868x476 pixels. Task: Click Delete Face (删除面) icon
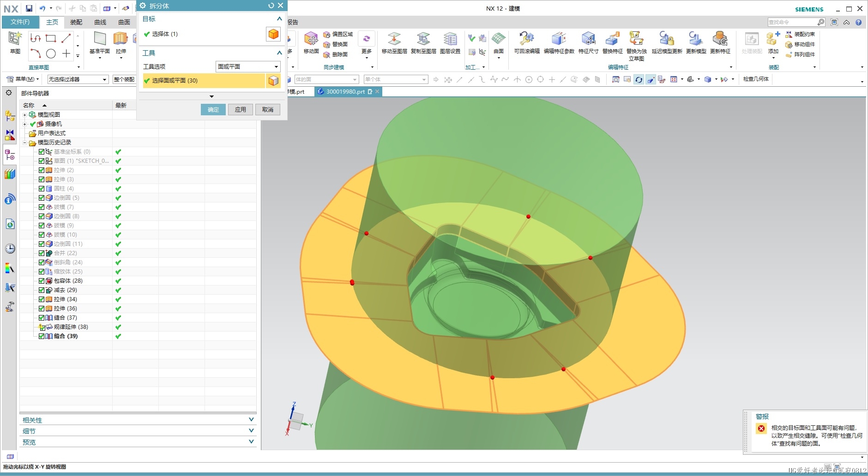327,55
